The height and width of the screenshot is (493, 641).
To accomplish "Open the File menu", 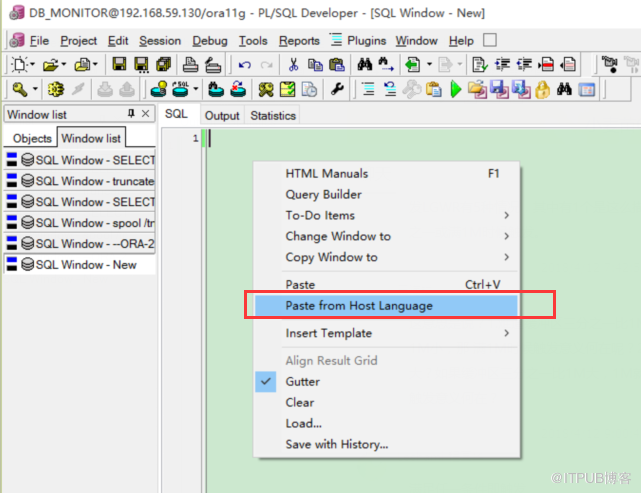I will [39, 40].
